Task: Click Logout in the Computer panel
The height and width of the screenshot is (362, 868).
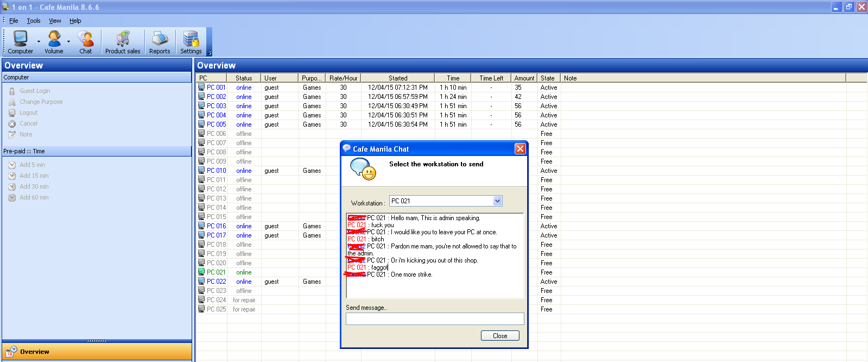Action: [29, 113]
